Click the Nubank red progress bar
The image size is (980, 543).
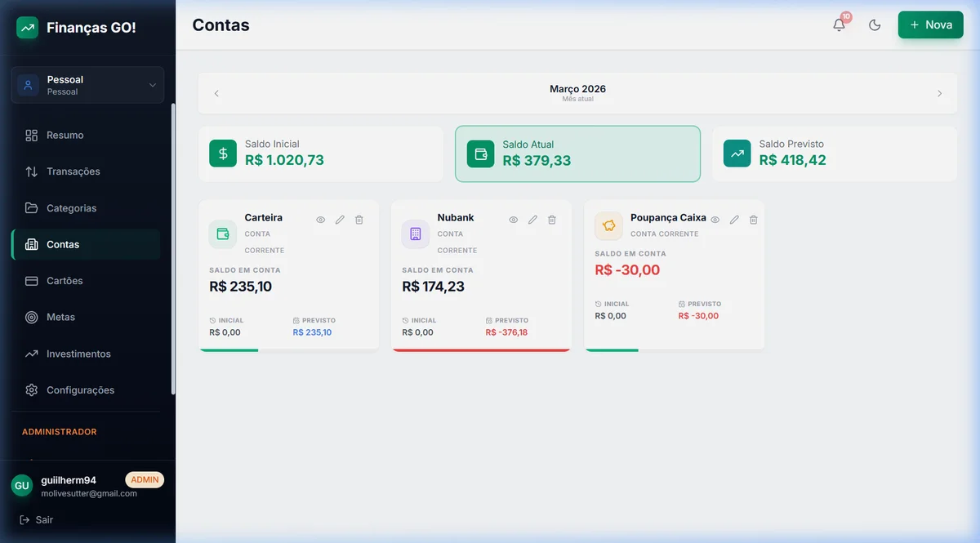[x=481, y=349]
